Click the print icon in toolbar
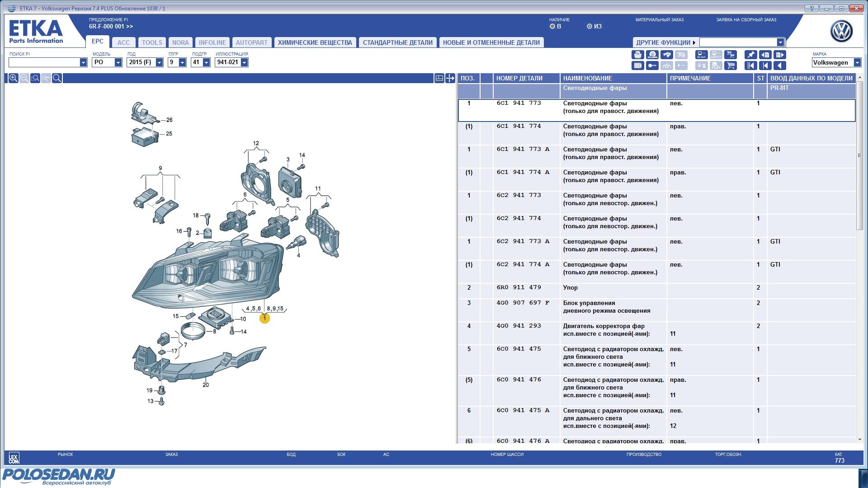The image size is (868, 488). pyautogui.click(x=638, y=55)
